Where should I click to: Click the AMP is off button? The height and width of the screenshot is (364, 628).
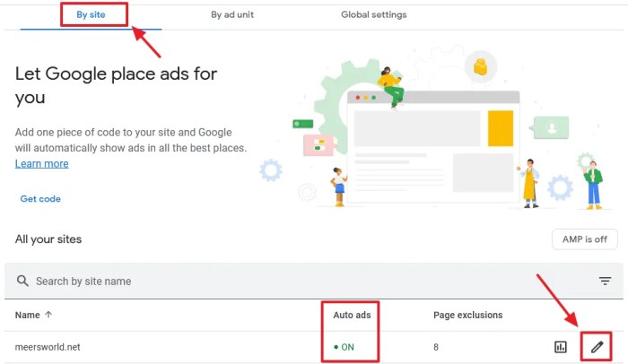585,239
